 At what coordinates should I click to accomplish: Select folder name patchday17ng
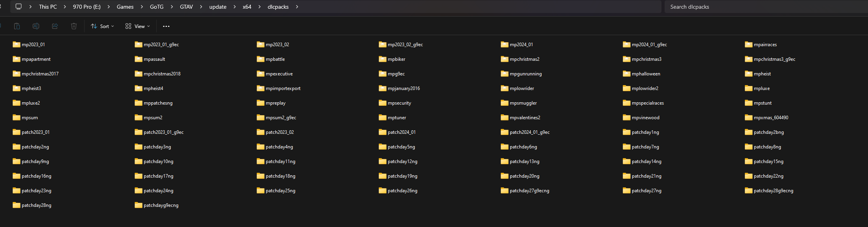coord(158,176)
